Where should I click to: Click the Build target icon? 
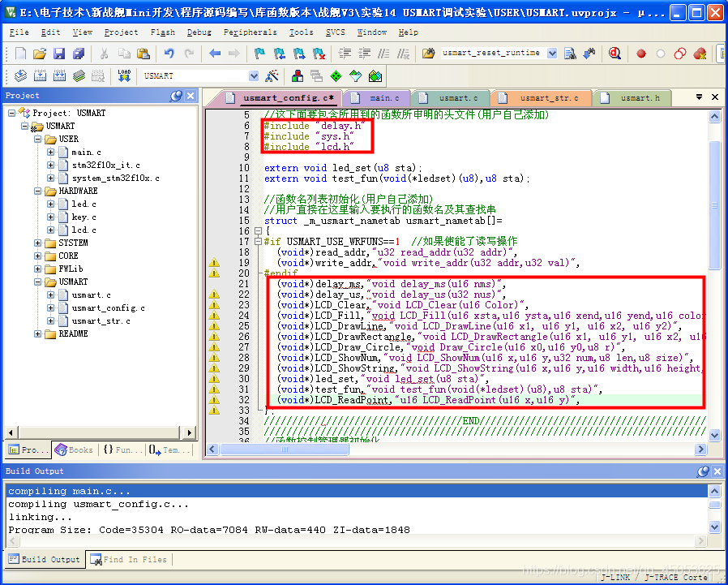tap(40, 75)
